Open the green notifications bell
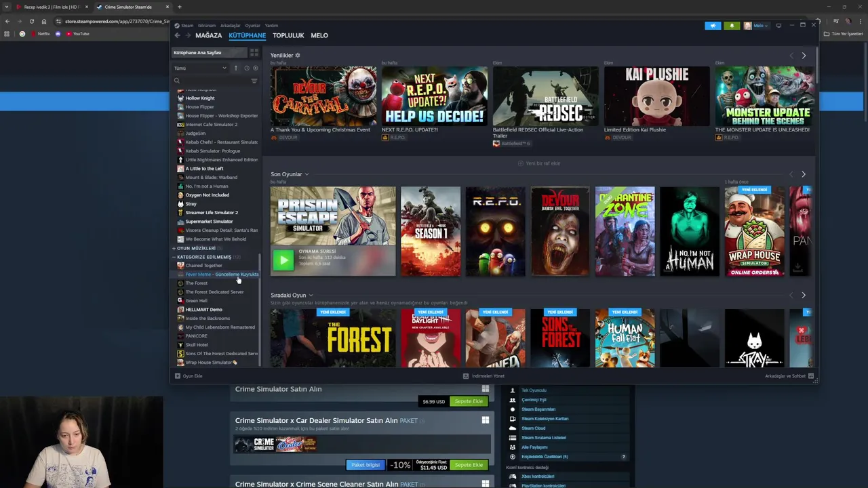This screenshot has width=868, height=488. click(732, 26)
